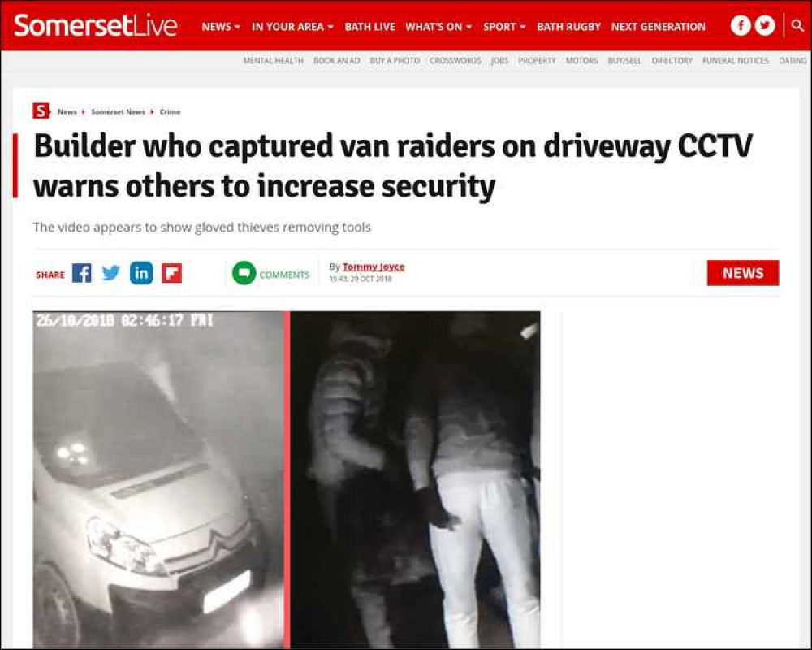The height and width of the screenshot is (650, 812).
Task: Share the article on Flipboard
Action: click(172, 273)
